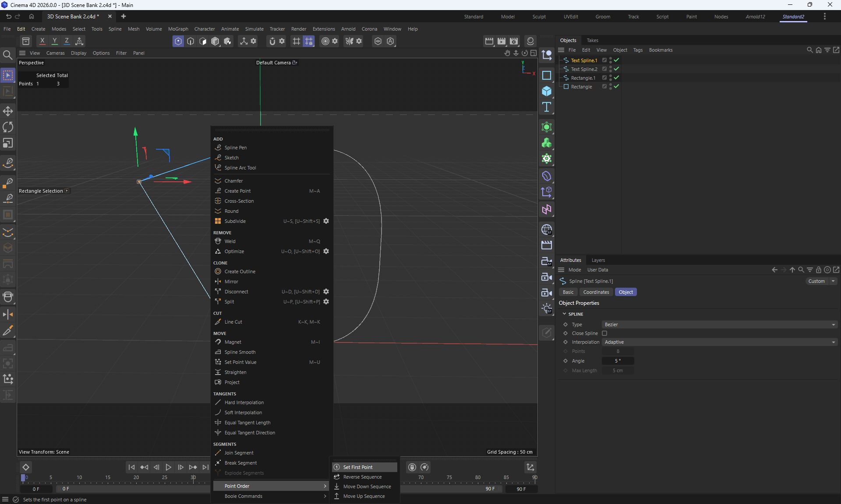841x504 pixels.
Task: Toggle visibility dots of Rectangle object
Action: (611, 86)
